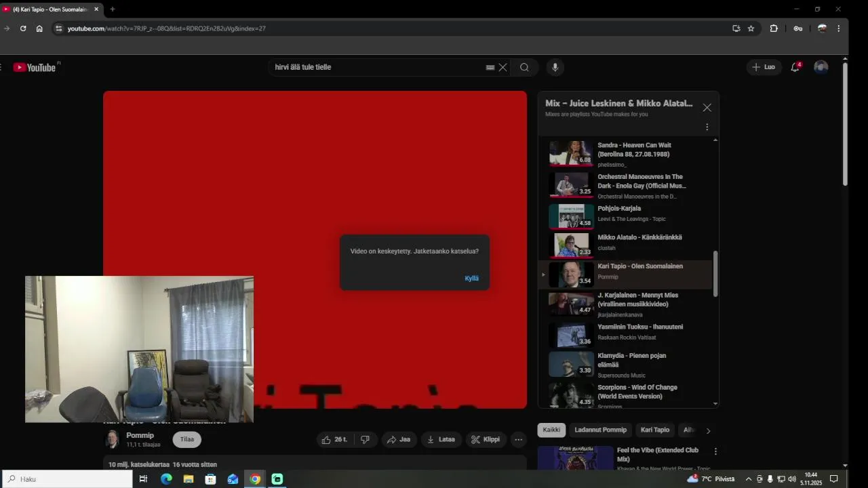Select the Kaikki filter chip
Screen dimensions: 868x488
(551, 430)
